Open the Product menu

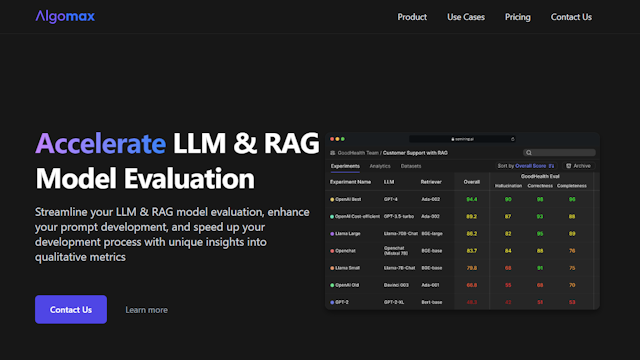pyautogui.click(x=412, y=17)
